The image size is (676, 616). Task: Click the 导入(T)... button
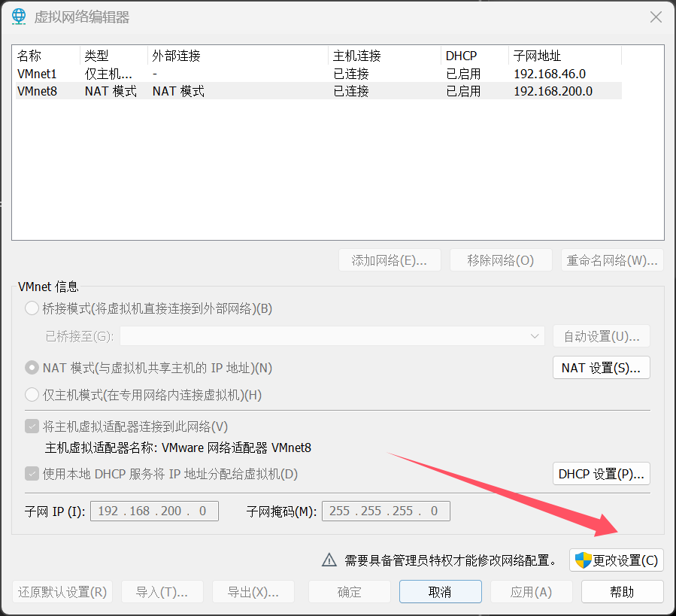pyautogui.click(x=162, y=592)
